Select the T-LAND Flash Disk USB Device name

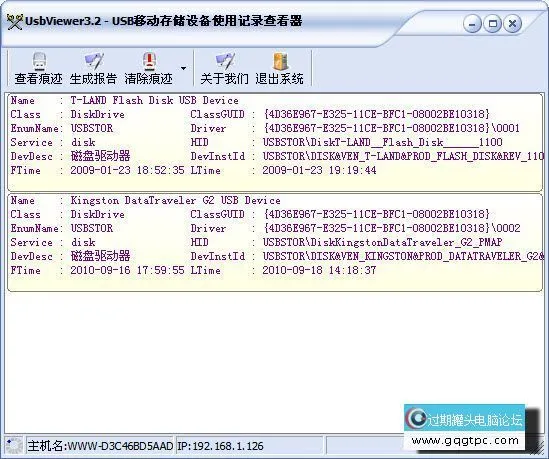tap(154, 100)
